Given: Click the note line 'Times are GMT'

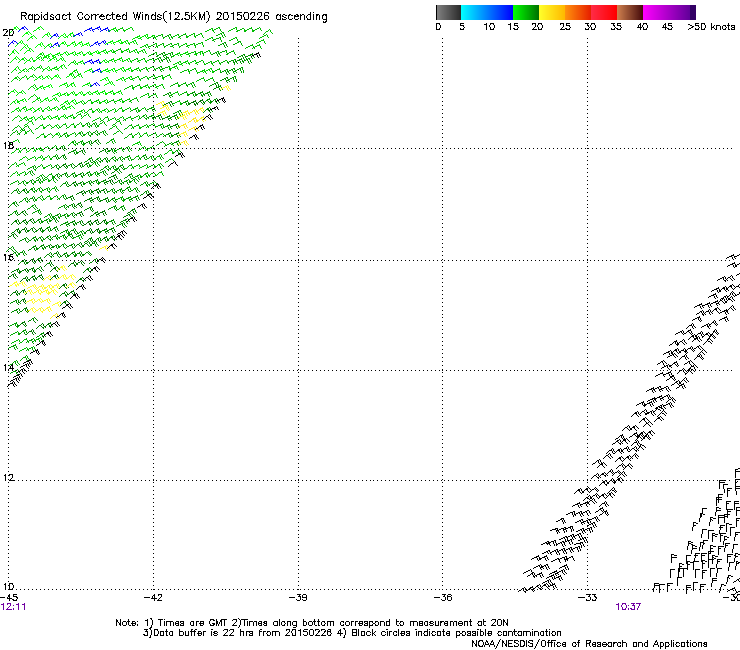Looking at the screenshot, I should point(193,623).
